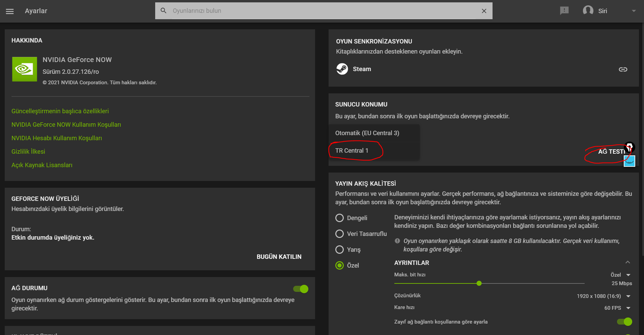Open the Kare hızı FPS dropdown
Image resolution: width=644 pixels, height=335 pixels.
[x=628, y=308]
